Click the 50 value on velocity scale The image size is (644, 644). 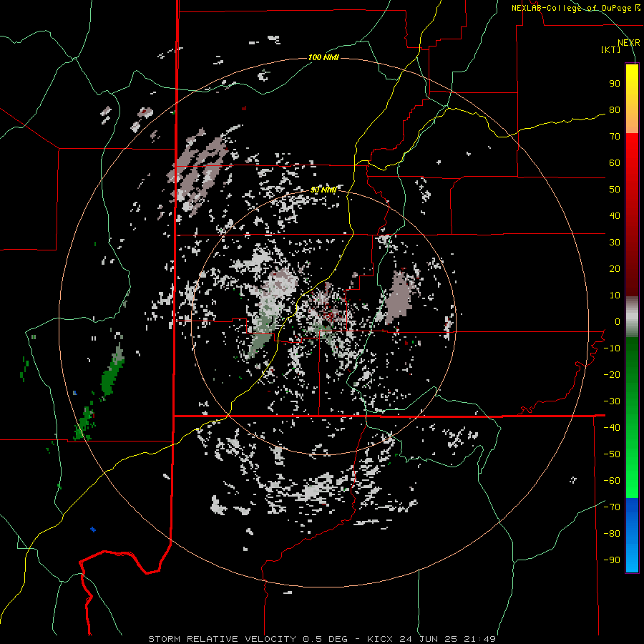click(x=615, y=190)
